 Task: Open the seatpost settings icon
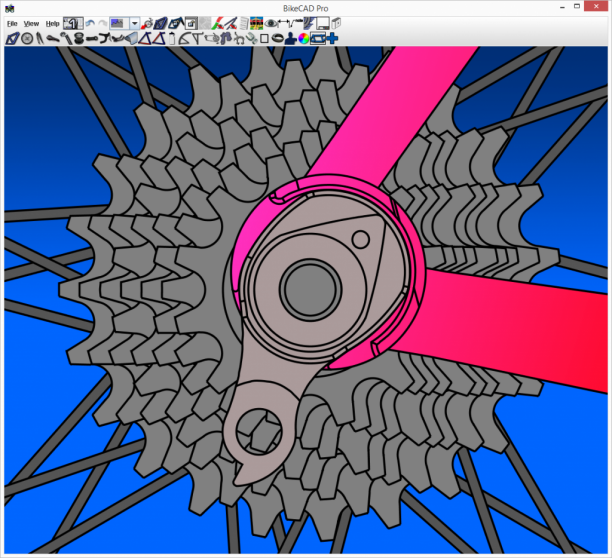coord(66,39)
